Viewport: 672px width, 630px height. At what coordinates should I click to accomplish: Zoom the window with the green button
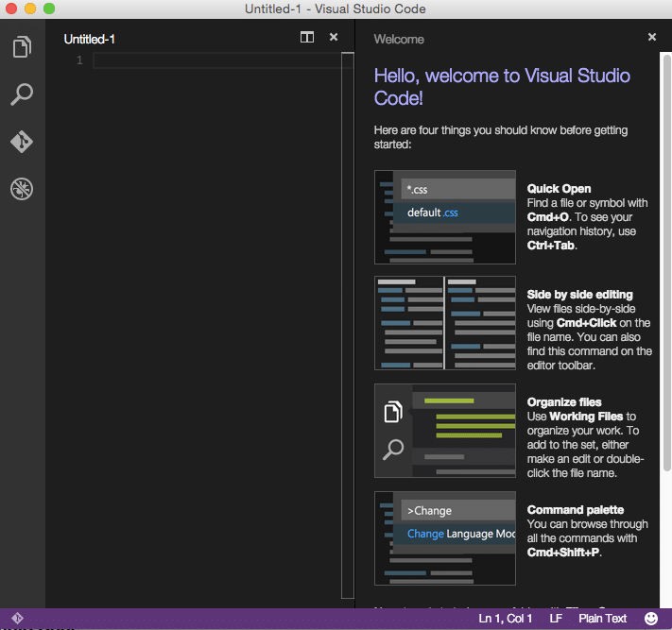click(x=49, y=9)
